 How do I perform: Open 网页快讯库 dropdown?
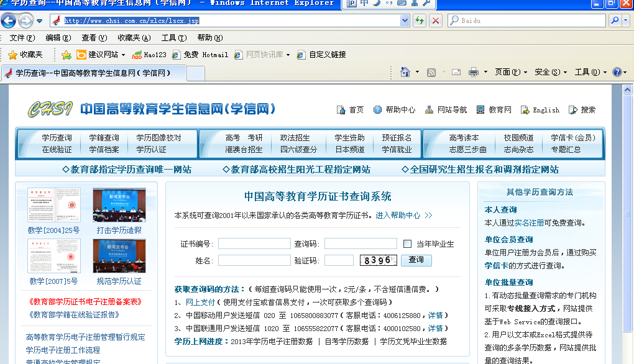(x=262, y=55)
